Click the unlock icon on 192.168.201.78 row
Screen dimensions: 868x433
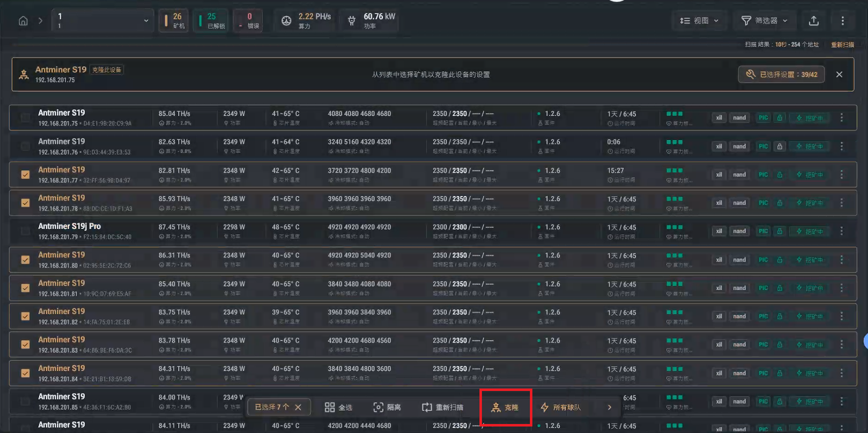click(x=780, y=203)
